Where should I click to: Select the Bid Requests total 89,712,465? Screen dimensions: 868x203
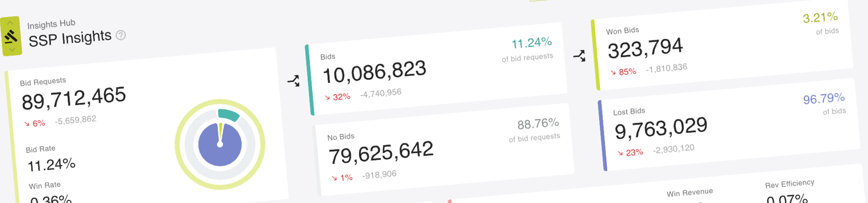point(74,98)
